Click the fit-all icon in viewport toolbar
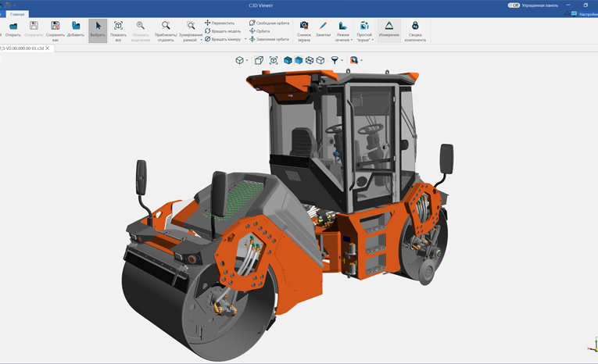 (274, 60)
